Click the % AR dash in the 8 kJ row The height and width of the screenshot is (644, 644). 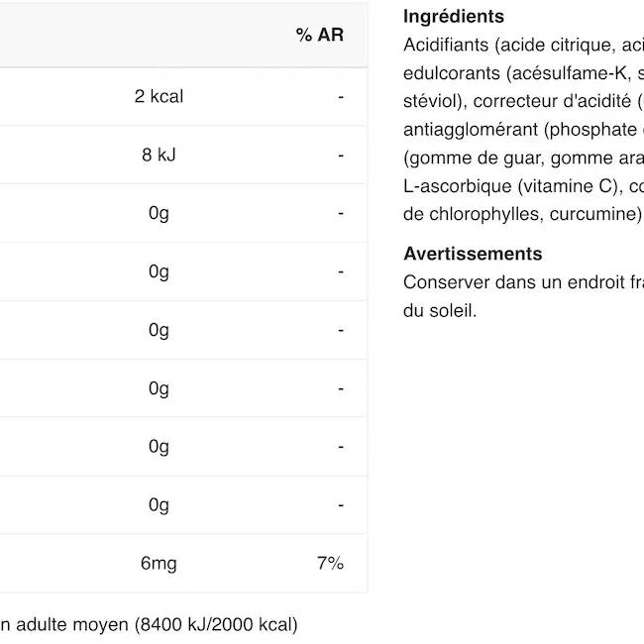point(340,156)
